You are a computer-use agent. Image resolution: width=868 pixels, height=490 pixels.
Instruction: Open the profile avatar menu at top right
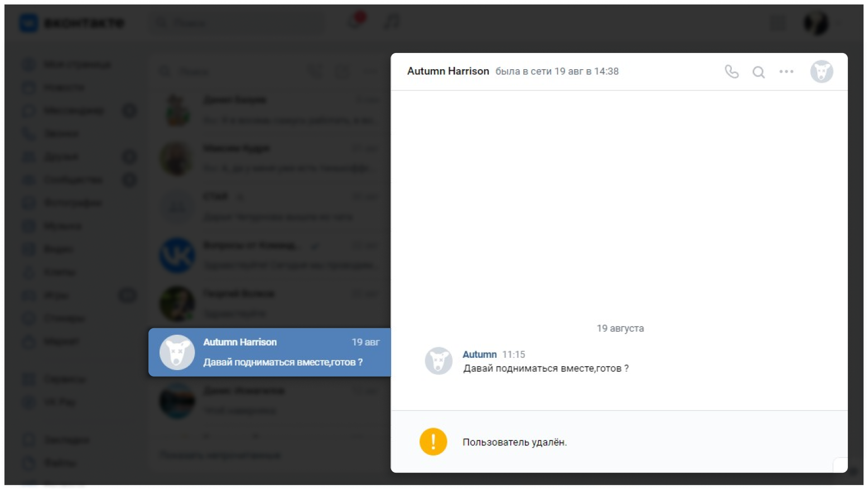816,23
